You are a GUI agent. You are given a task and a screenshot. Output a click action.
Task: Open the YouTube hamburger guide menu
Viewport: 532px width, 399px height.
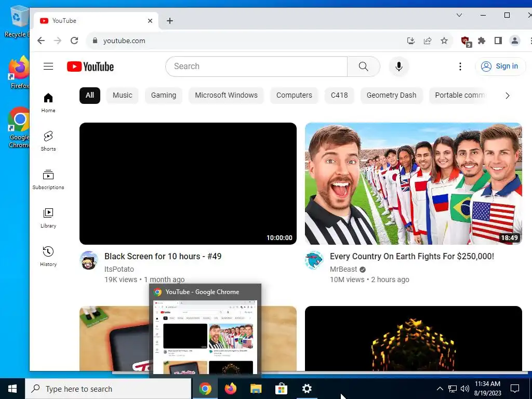(x=48, y=66)
